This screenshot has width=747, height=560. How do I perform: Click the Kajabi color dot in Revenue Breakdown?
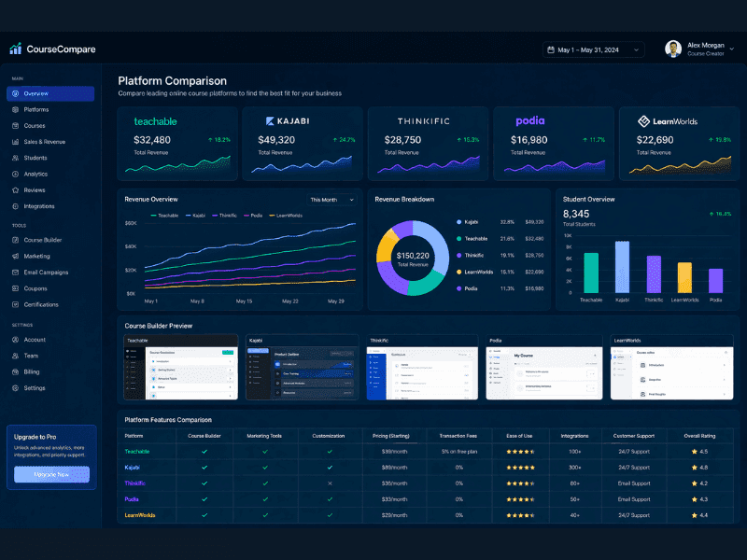coord(458,222)
